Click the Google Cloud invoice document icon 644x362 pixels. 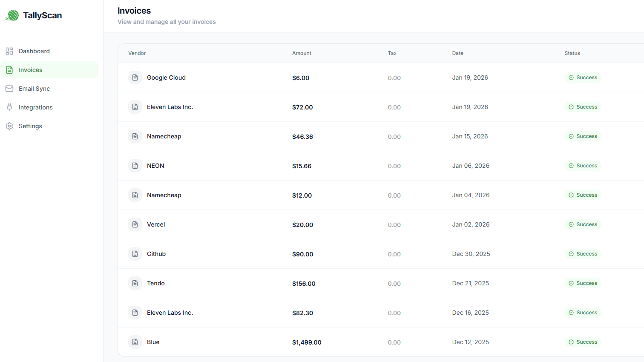135,78
